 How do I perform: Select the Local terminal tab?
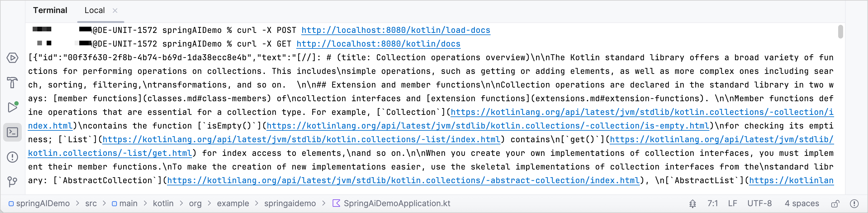click(94, 11)
